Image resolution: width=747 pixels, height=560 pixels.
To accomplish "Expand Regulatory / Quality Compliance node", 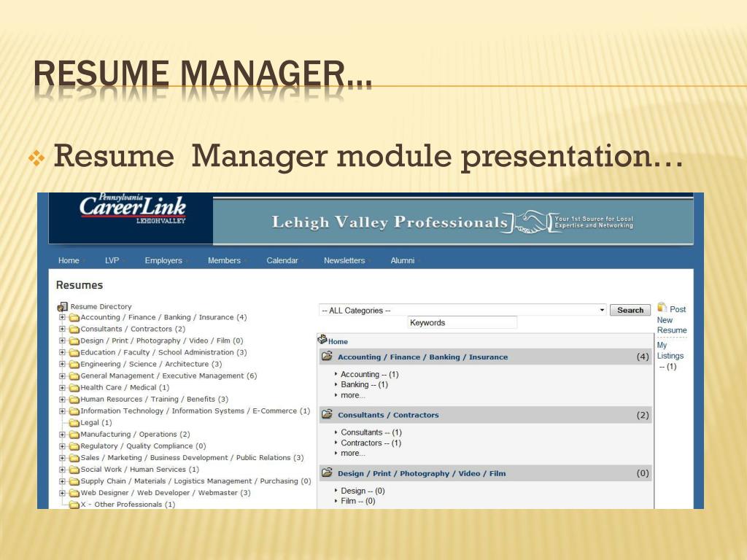I will click(62, 446).
